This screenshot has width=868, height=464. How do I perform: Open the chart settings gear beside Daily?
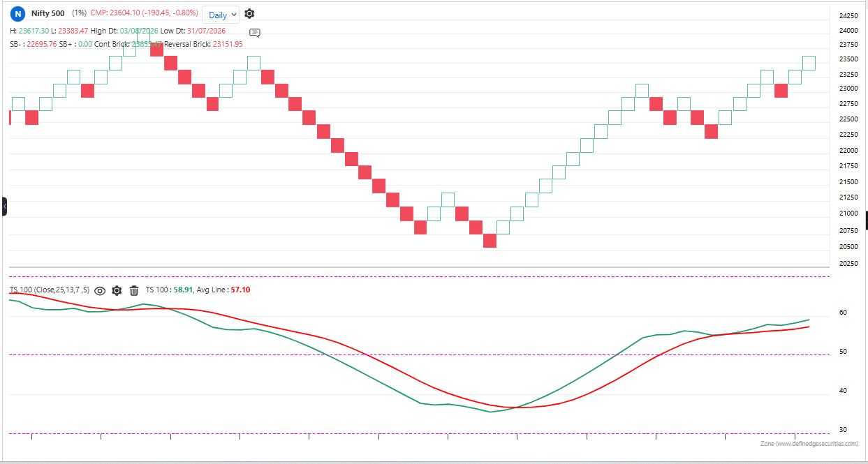(x=249, y=14)
